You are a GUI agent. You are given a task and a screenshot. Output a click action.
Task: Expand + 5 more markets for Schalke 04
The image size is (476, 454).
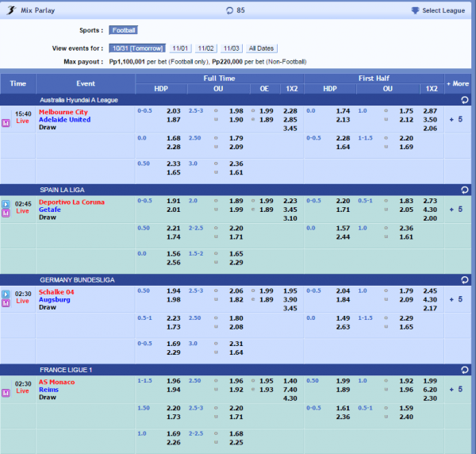click(x=456, y=299)
